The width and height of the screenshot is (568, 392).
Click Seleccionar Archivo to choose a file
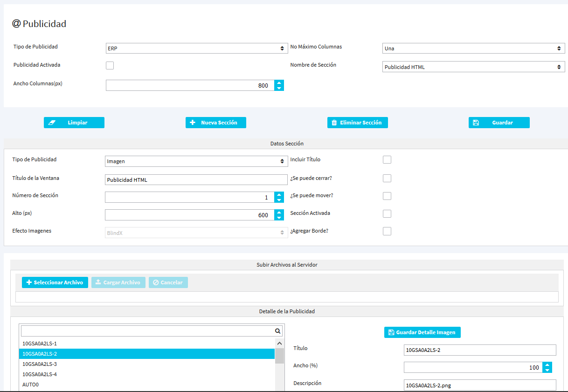(55, 282)
